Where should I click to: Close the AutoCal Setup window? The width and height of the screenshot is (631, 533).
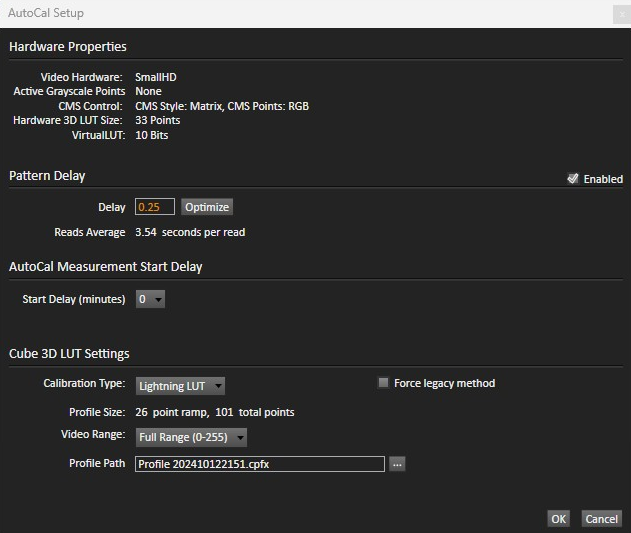[620, 14]
